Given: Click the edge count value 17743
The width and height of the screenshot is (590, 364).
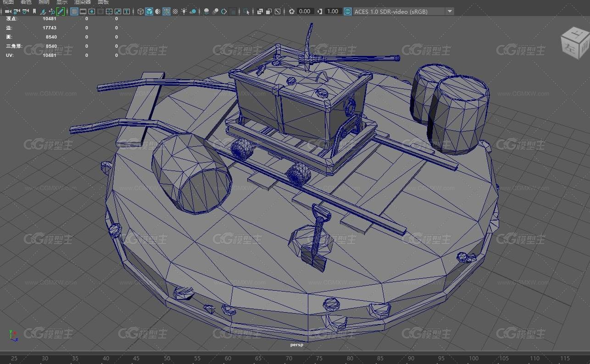Looking at the screenshot, I should tap(50, 28).
